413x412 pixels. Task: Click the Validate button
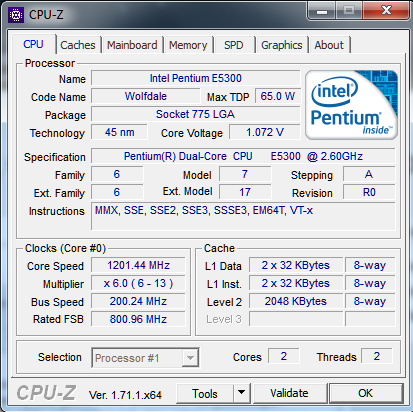[x=289, y=393]
